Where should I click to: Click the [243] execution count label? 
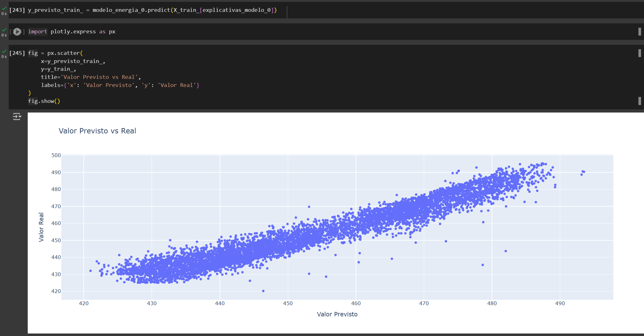pyautogui.click(x=17, y=10)
